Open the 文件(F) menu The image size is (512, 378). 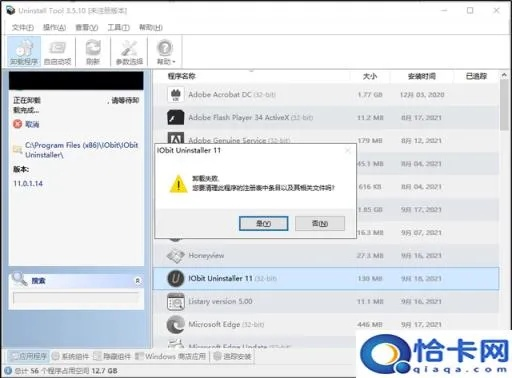[x=23, y=27]
